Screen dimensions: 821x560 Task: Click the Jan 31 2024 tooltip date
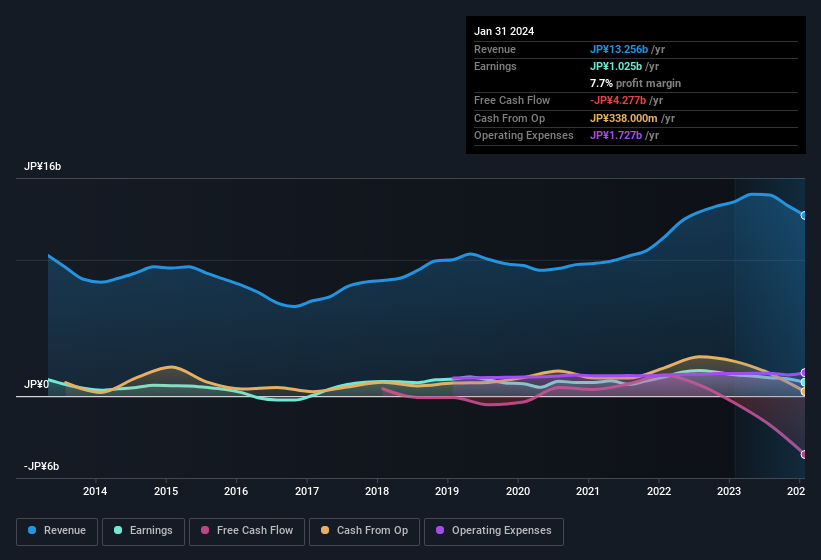(x=504, y=31)
